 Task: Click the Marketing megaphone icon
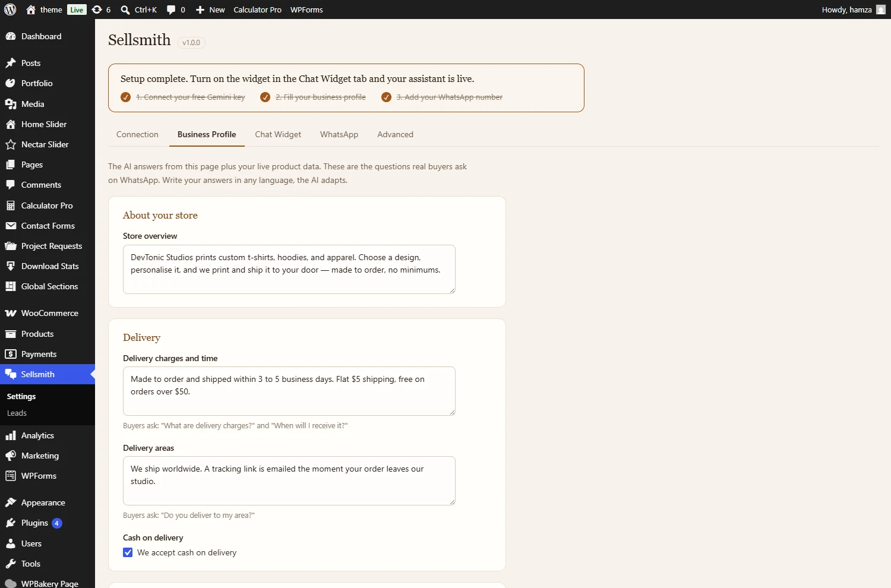(x=11, y=456)
